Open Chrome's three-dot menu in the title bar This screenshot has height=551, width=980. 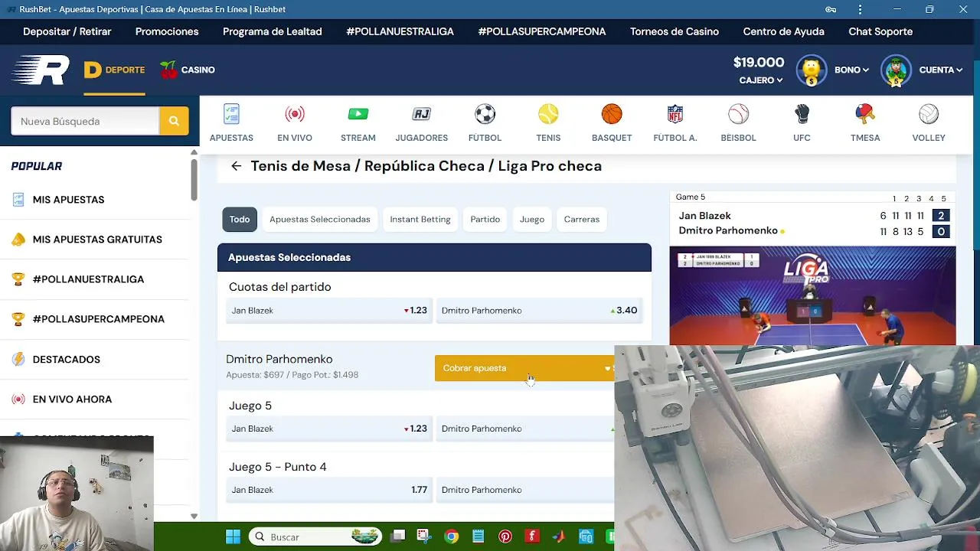pyautogui.click(x=860, y=9)
